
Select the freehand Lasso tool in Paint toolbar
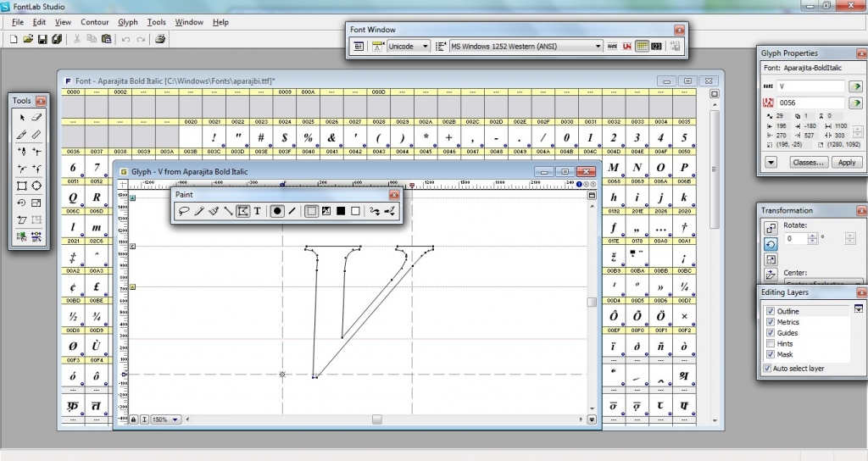pos(184,211)
